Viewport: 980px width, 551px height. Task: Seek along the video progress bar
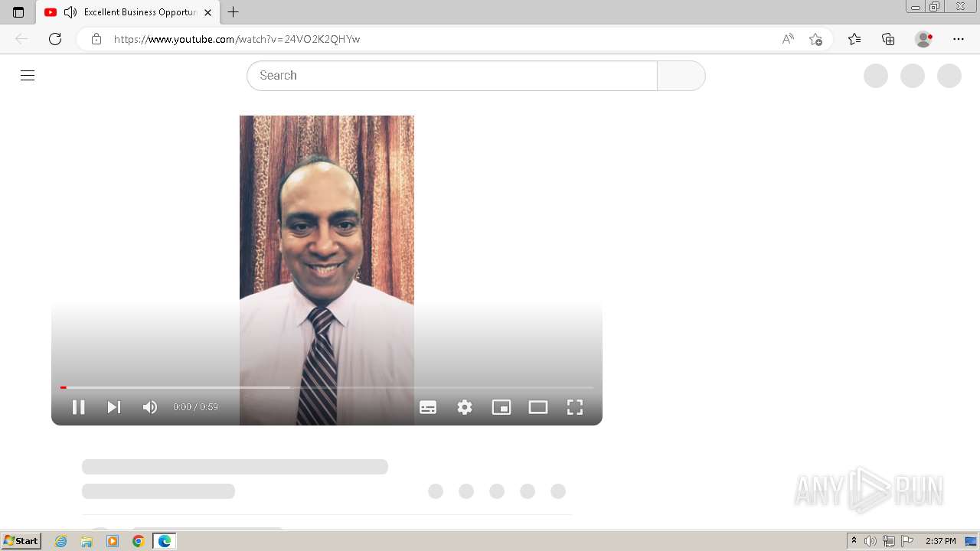(x=327, y=387)
